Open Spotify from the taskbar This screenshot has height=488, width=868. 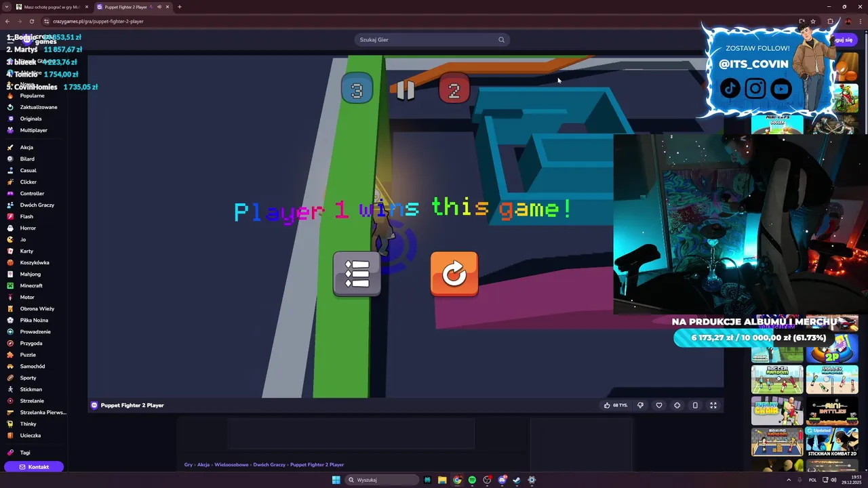point(472,480)
